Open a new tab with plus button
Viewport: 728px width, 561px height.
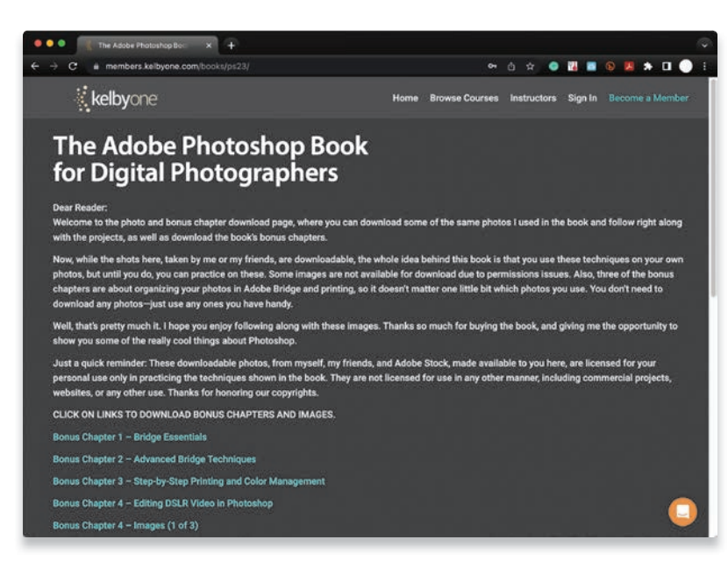click(232, 45)
